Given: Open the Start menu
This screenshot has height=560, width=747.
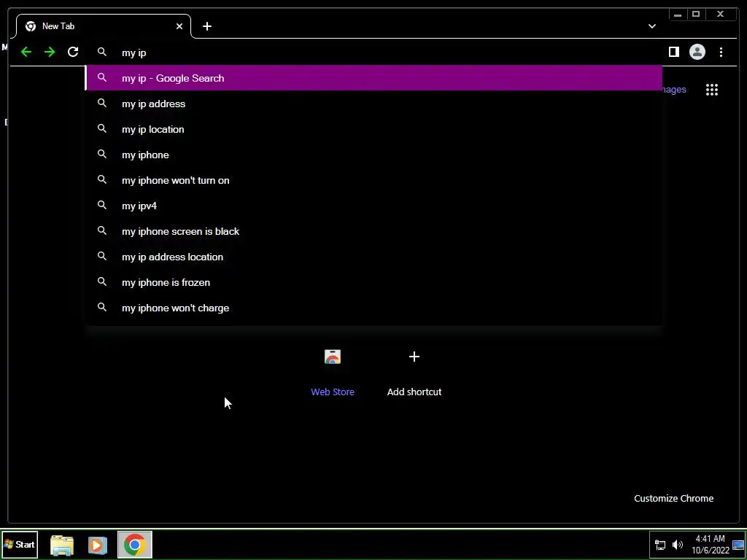Looking at the screenshot, I should pyautogui.click(x=20, y=544).
